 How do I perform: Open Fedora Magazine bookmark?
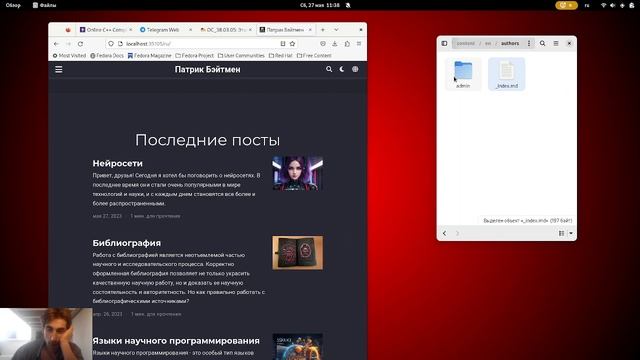pos(149,56)
